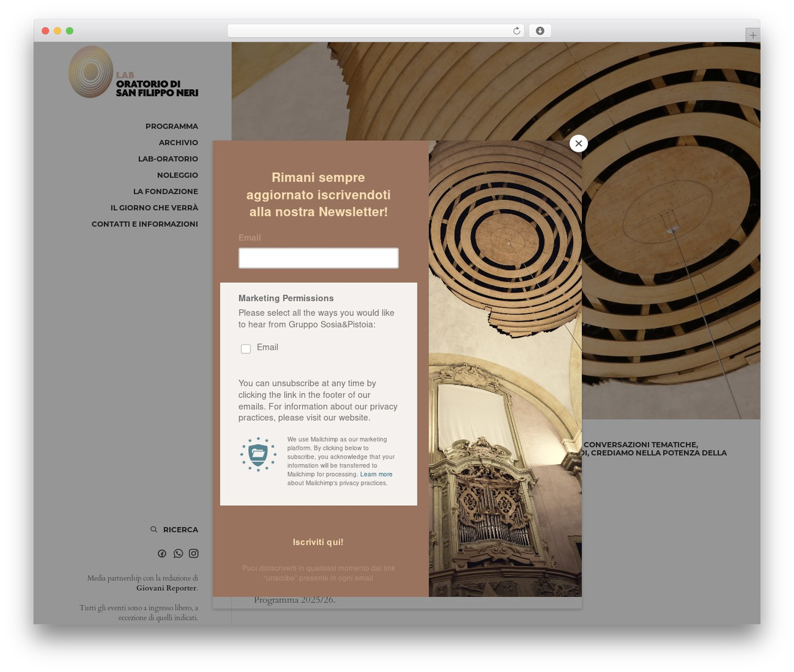Open Contatti e Informazioni page
The image size is (794, 672).
point(145,224)
